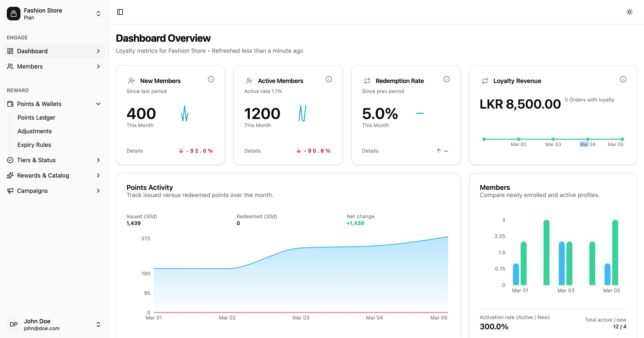The width and height of the screenshot is (644, 338).
Task: Click the Loyalty Revenue info icon
Action: pyautogui.click(x=623, y=79)
